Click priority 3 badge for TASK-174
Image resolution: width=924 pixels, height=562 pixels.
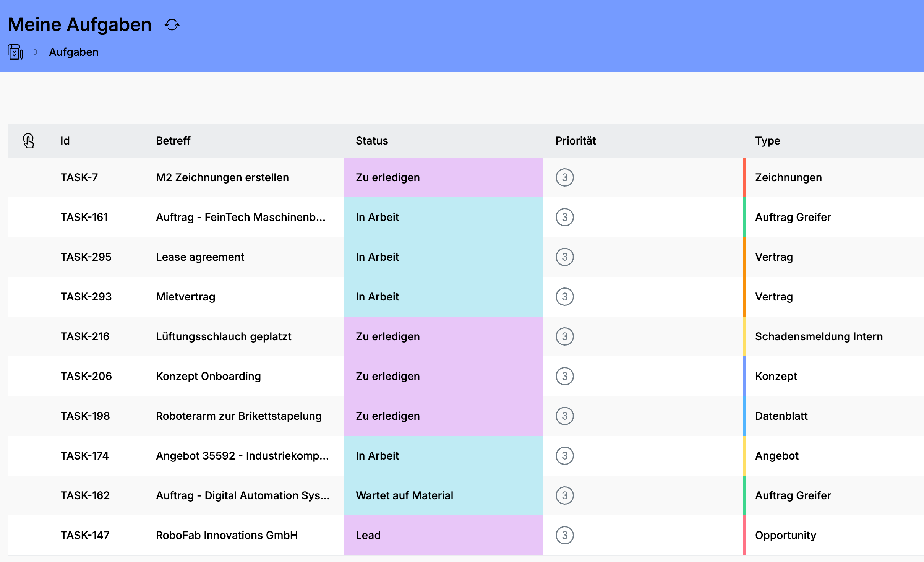pos(564,456)
